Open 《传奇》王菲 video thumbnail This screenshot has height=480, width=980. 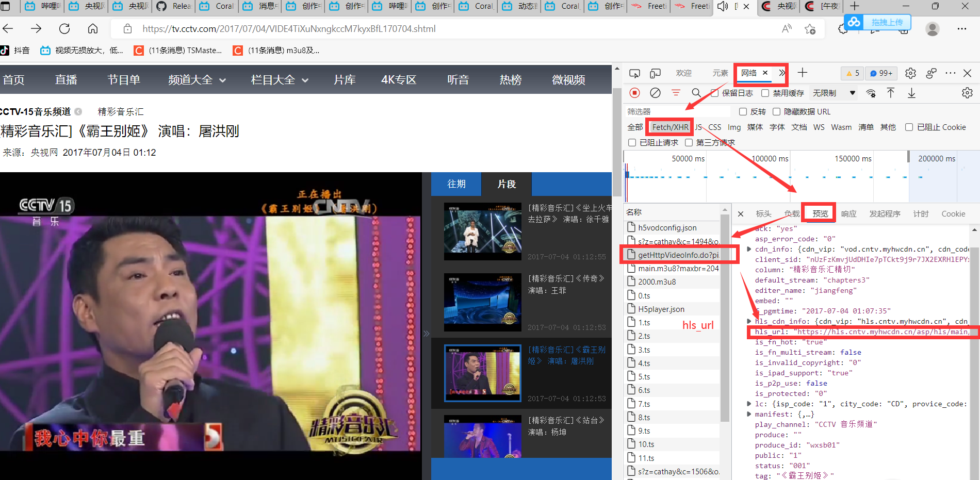coord(483,302)
